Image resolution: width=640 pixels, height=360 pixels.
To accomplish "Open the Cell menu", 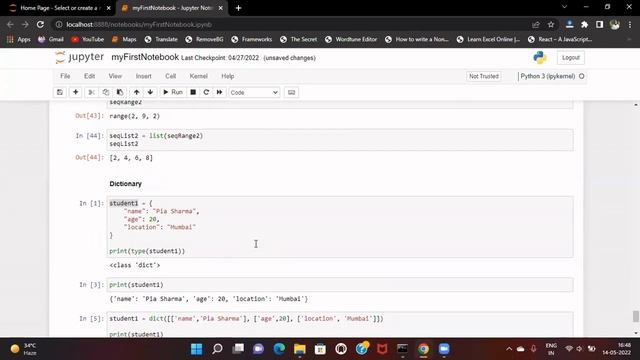I will (x=171, y=76).
